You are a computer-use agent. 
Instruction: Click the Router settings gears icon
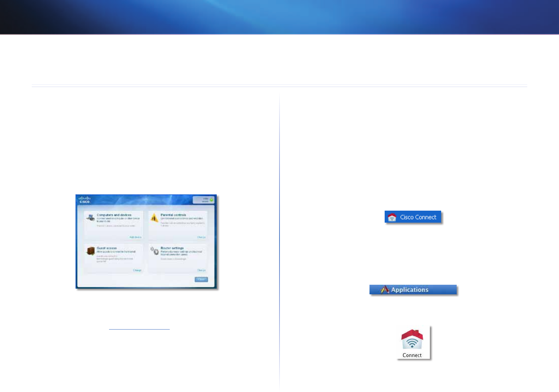(x=155, y=251)
